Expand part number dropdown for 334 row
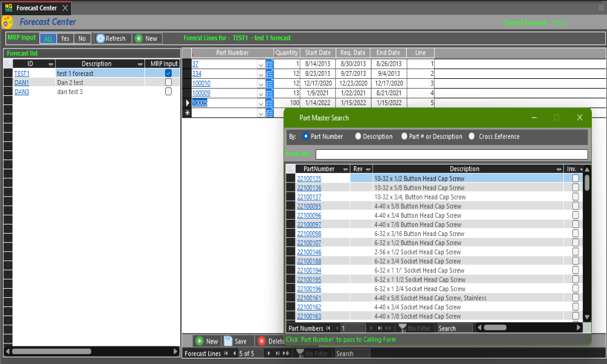 [261, 73]
